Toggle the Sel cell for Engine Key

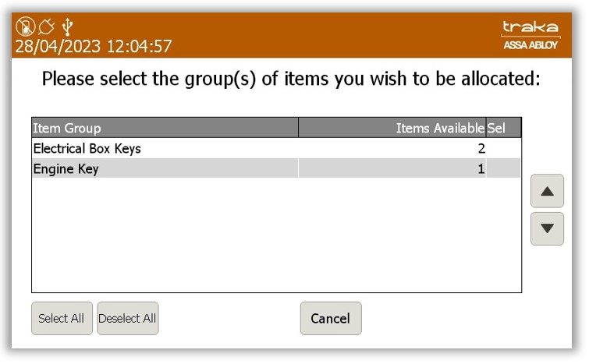pos(503,168)
